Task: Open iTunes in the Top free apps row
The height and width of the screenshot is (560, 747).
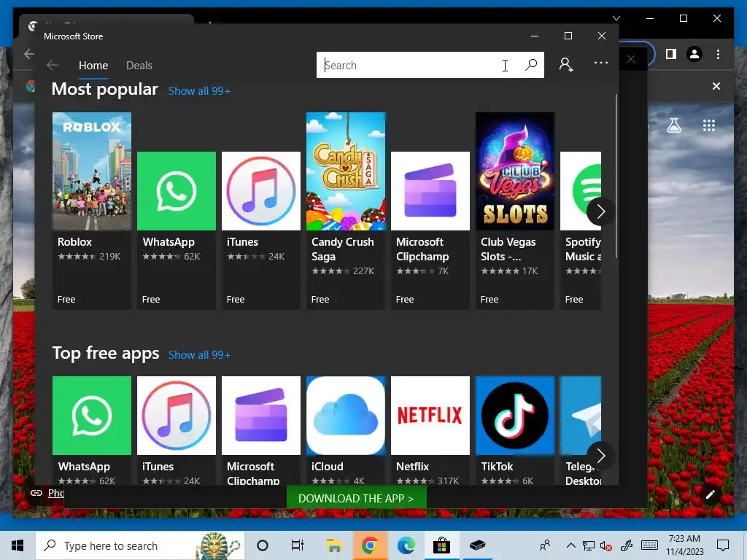Action: tap(177, 430)
